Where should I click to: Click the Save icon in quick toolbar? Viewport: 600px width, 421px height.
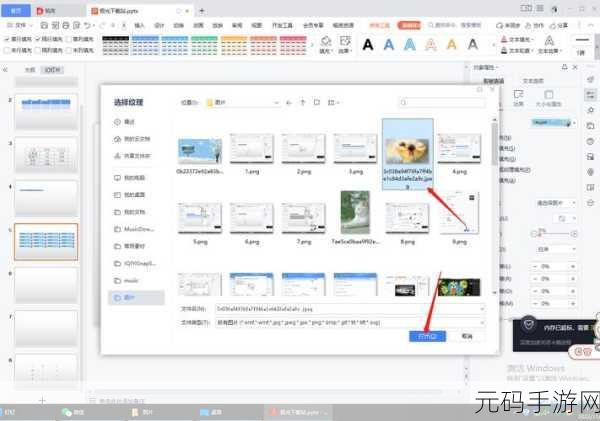tap(44, 25)
